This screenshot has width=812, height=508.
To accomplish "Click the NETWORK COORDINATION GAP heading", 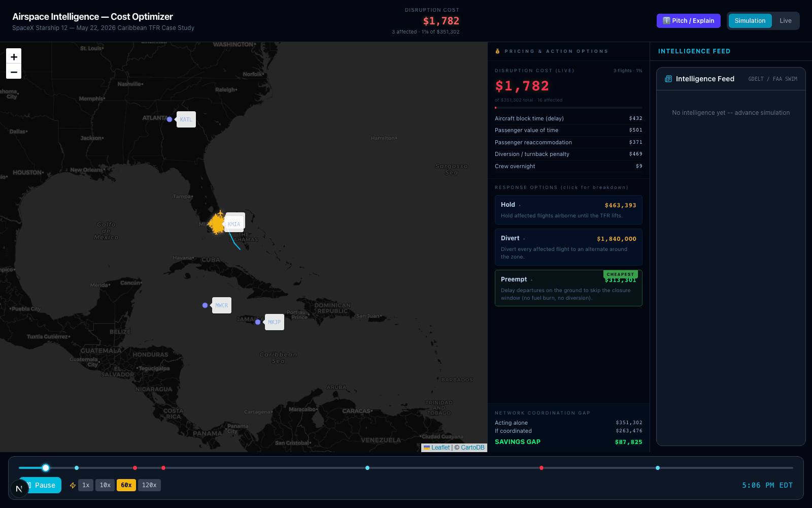I will pyautogui.click(x=543, y=413).
